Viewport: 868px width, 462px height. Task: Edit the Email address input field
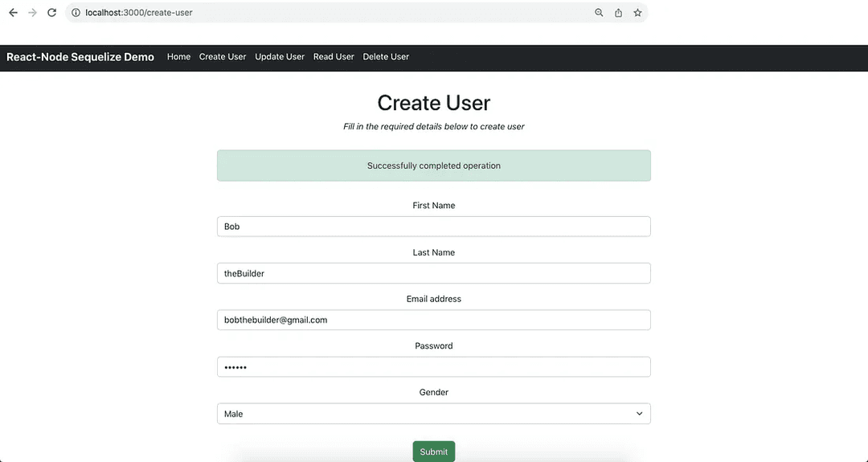pos(434,320)
